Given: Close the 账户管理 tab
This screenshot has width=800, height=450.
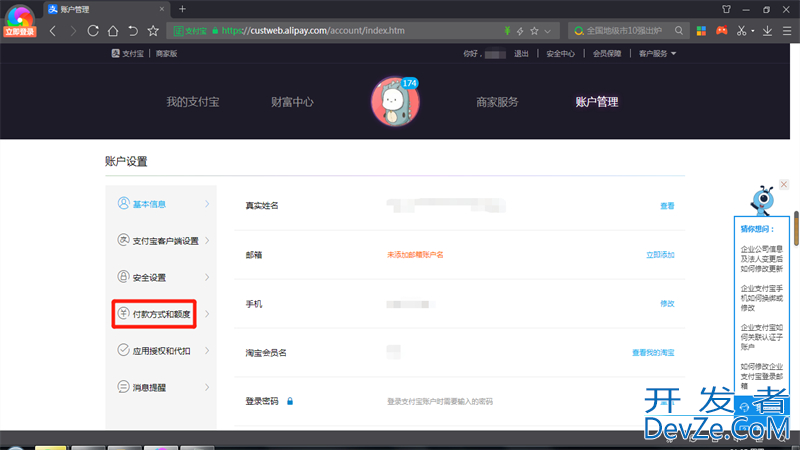Looking at the screenshot, I should [162, 9].
